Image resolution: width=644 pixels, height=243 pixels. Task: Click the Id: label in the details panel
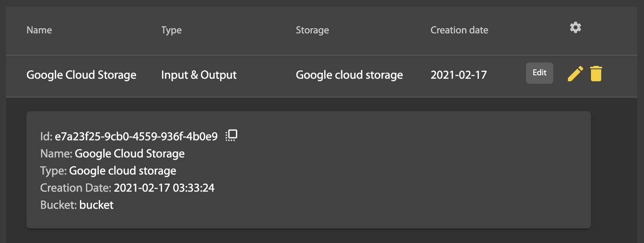pyautogui.click(x=46, y=136)
